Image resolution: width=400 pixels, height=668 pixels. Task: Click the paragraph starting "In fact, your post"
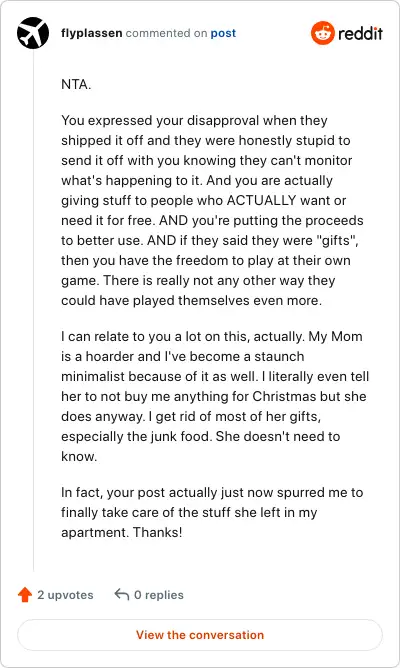(212, 513)
